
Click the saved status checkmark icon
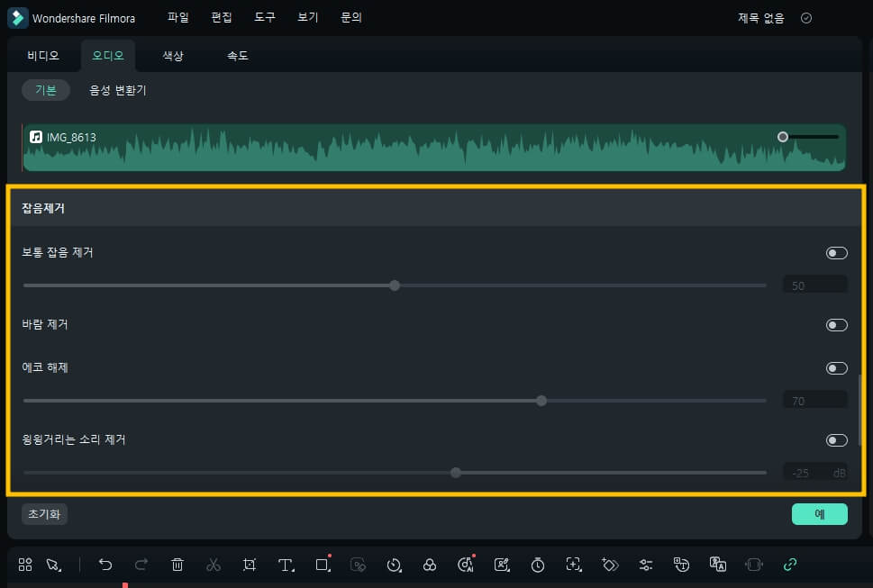point(805,18)
